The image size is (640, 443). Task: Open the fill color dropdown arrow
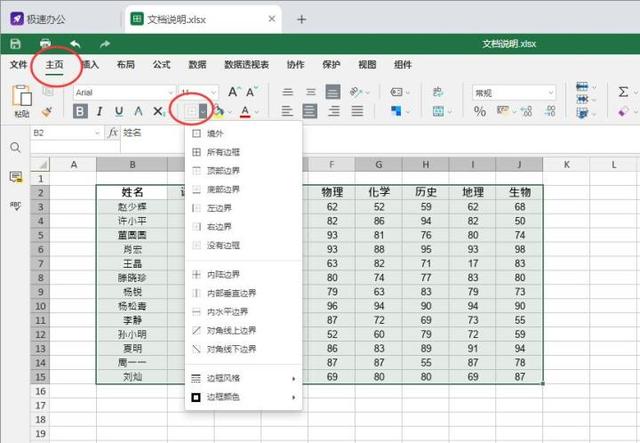pyautogui.click(x=230, y=111)
